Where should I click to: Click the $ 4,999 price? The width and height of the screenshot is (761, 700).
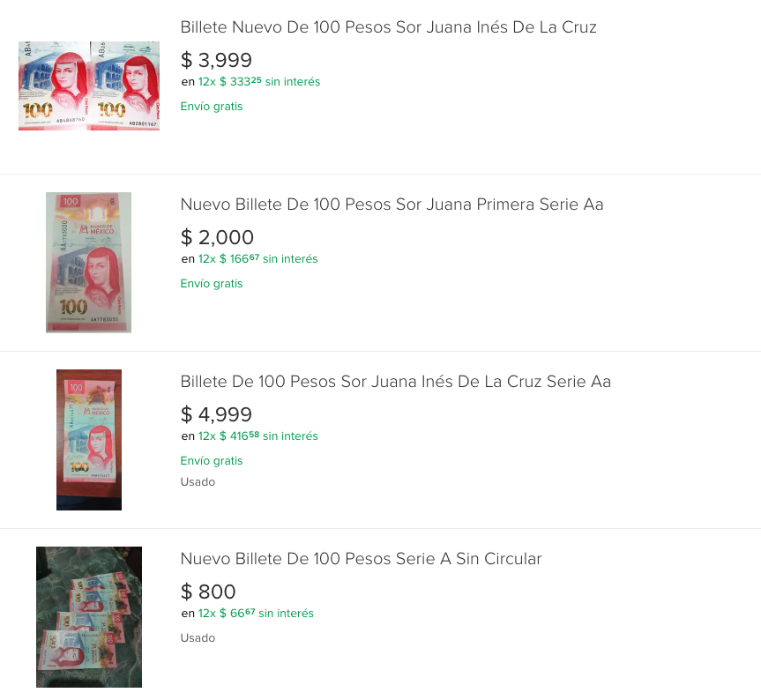tap(216, 415)
